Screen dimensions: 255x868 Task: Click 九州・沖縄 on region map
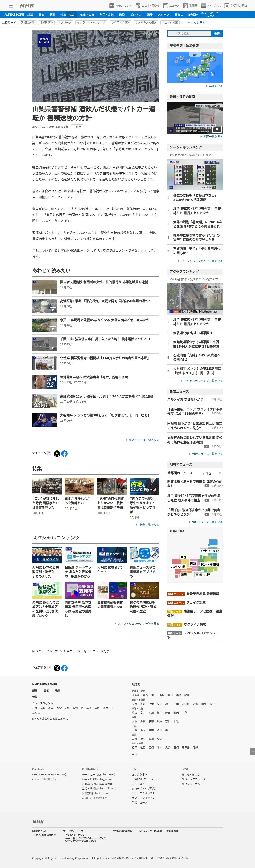coord(178,566)
